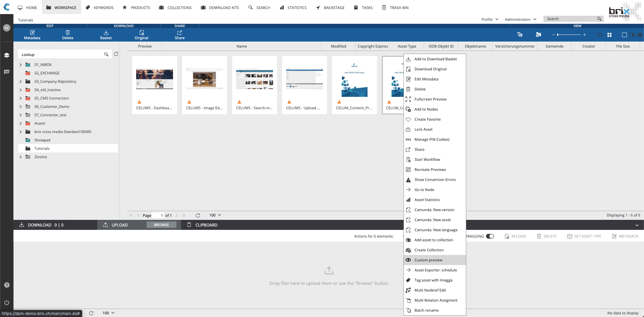The image size is (644, 317).
Task: Click the CELUM logo icon top-left
Action: pyautogui.click(x=7, y=7)
